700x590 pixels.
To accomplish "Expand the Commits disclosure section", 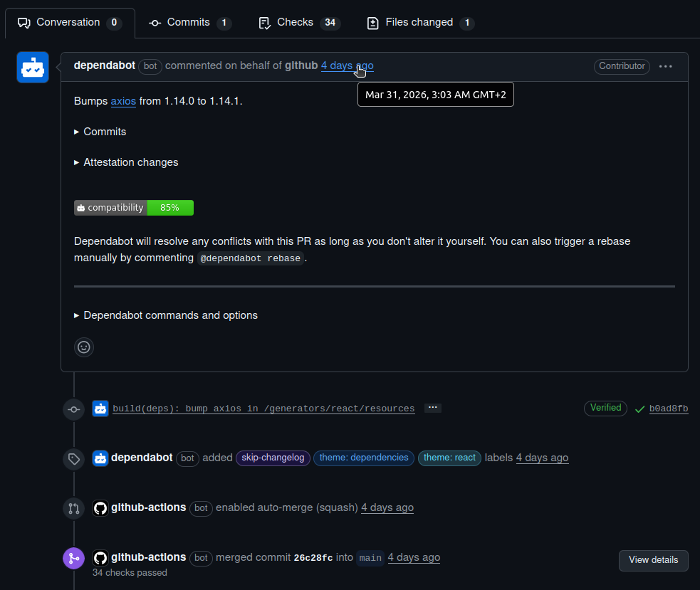I will [x=100, y=132].
